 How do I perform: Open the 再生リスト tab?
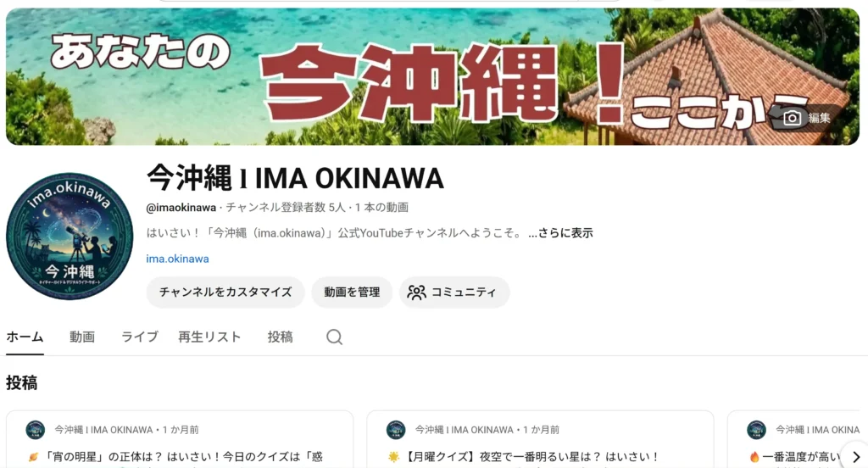coord(209,337)
